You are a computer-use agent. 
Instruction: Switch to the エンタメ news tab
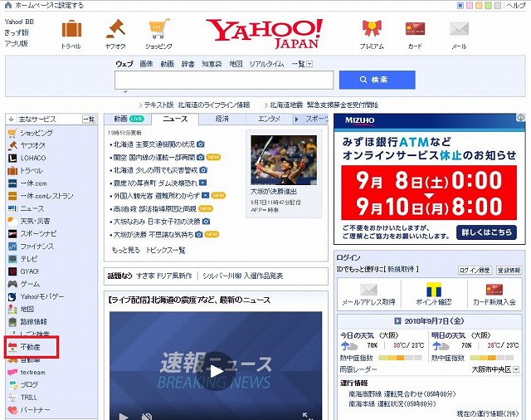pos(269,119)
